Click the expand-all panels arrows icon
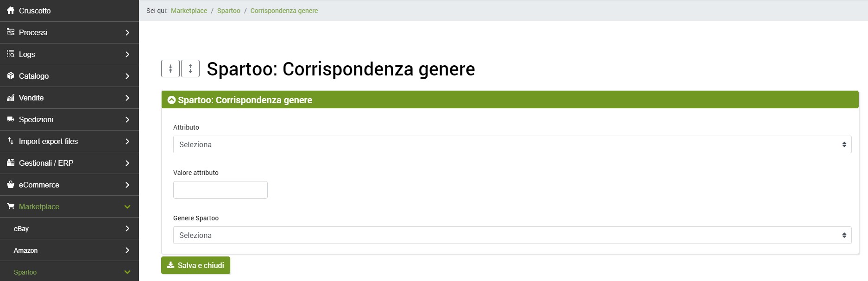Viewport: 868px width, 281px height. coord(190,69)
